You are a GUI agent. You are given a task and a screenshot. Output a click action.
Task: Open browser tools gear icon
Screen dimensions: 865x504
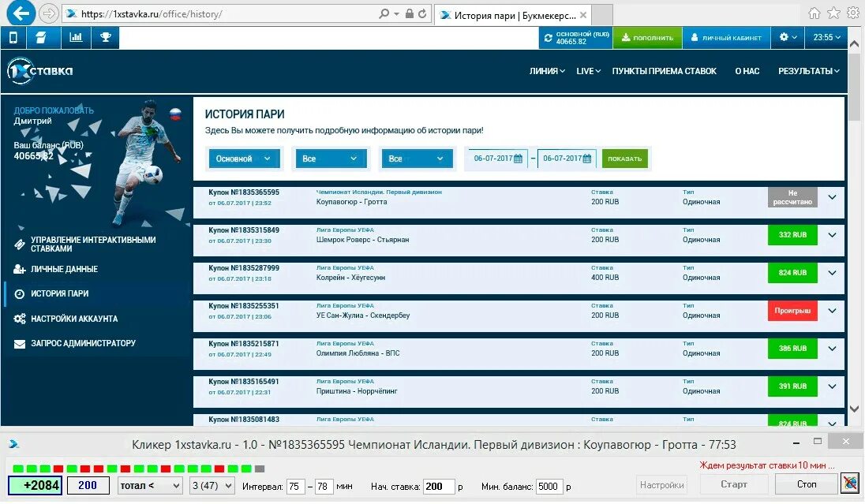[853, 13]
